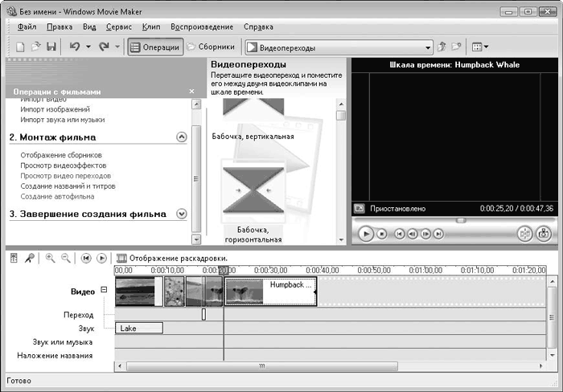The width and height of the screenshot is (563, 392).
Task: Toggle the Операции tasks pane button
Action: coord(154,47)
